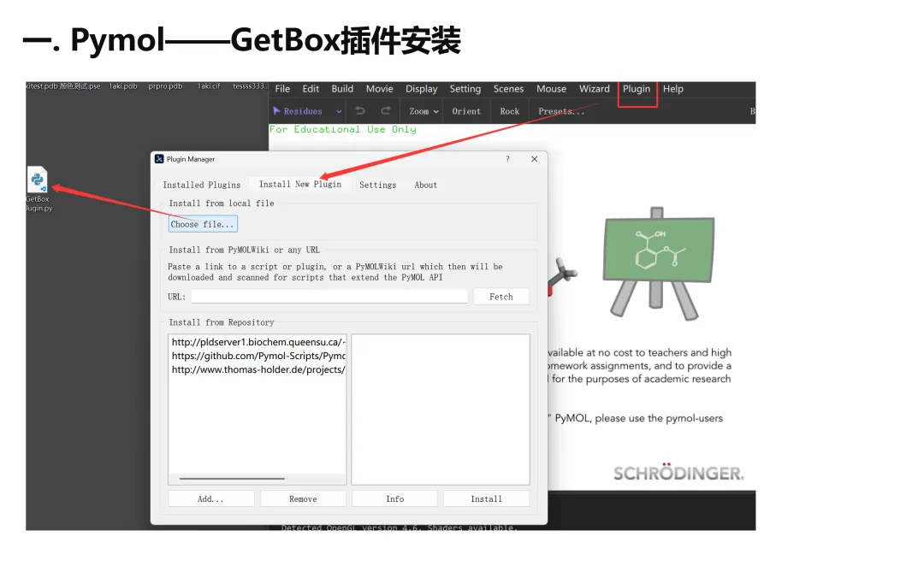Select the tessss333 desktop file
924x578 pixels.
coord(250,86)
